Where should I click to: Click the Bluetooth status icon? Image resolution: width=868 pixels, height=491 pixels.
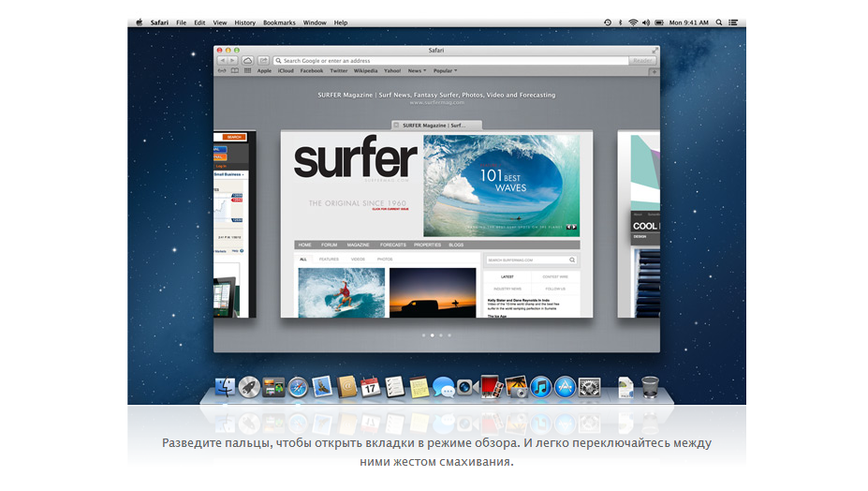point(620,22)
